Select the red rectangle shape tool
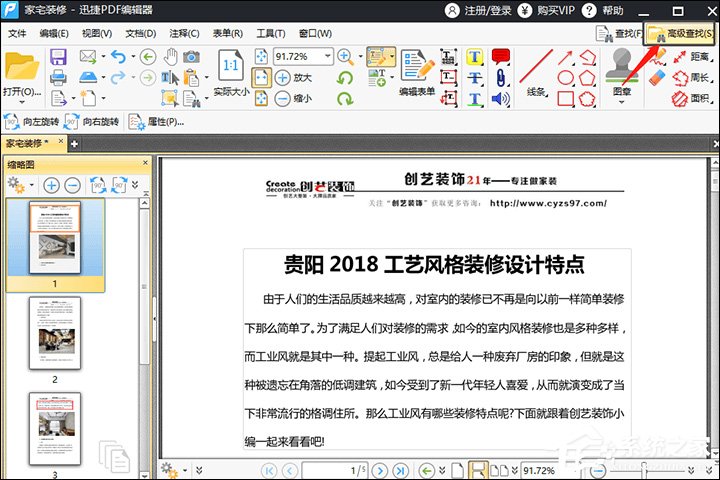The image size is (720, 480). point(566,98)
